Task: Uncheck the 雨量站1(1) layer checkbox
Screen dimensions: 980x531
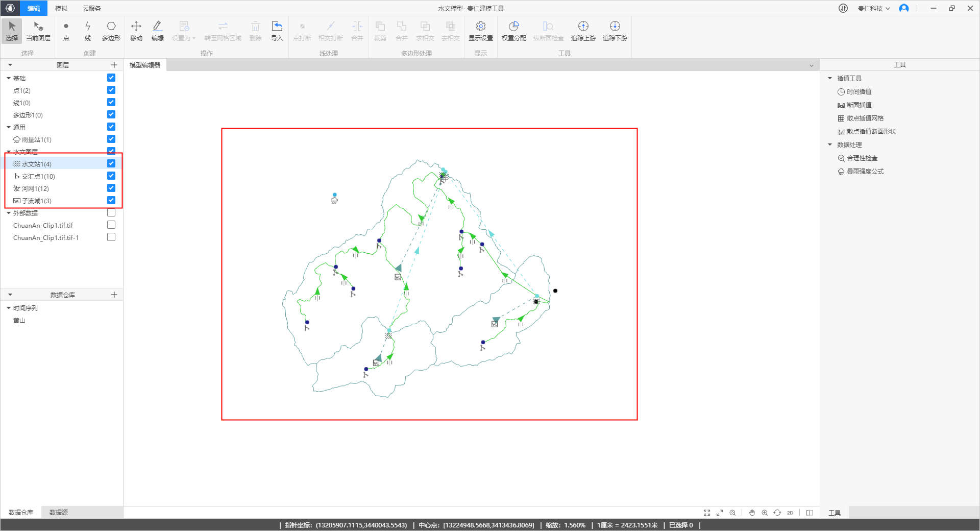Action: pyautogui.click(x=111, y=139)
